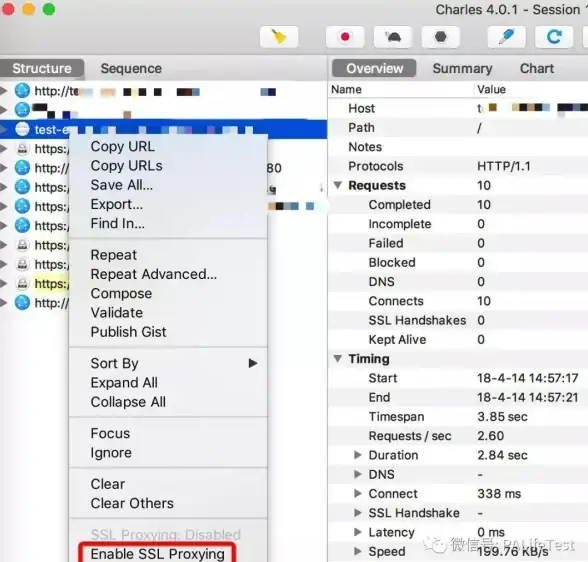Select the Host row in Overview
The height and width of the screenshot is (562, 588).
tap(458, 108)
